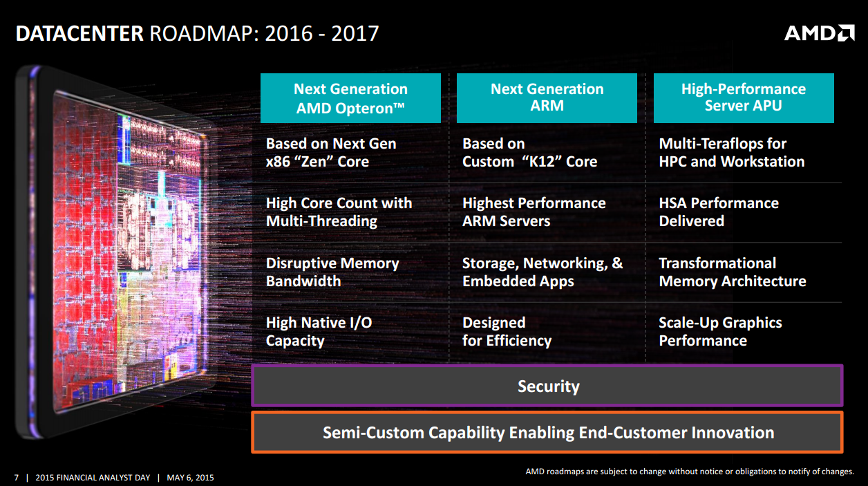The width and height of the screenshot is (868, 486).
Task: Click High Core Count with Multi-Threading
Action: pos(339,212)
